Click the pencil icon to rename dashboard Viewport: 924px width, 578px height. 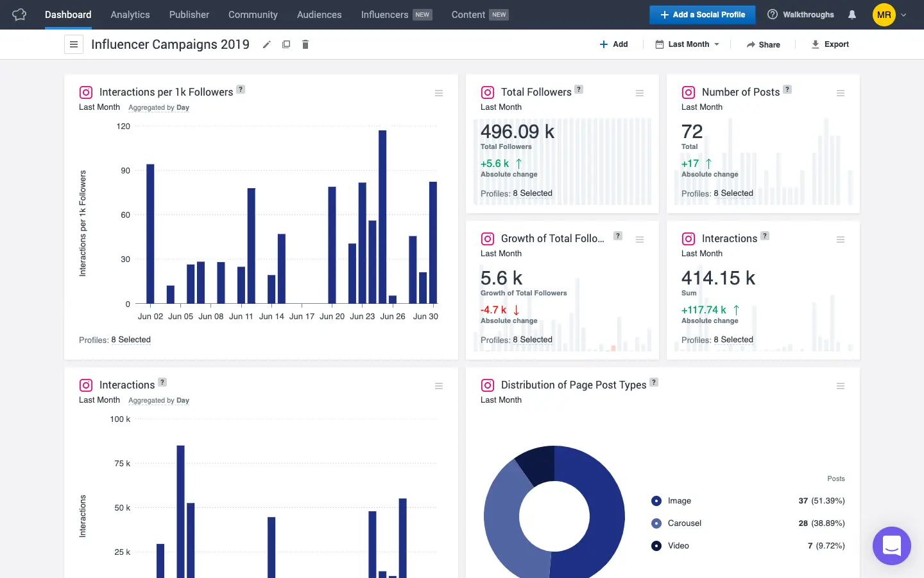(266, 44)
